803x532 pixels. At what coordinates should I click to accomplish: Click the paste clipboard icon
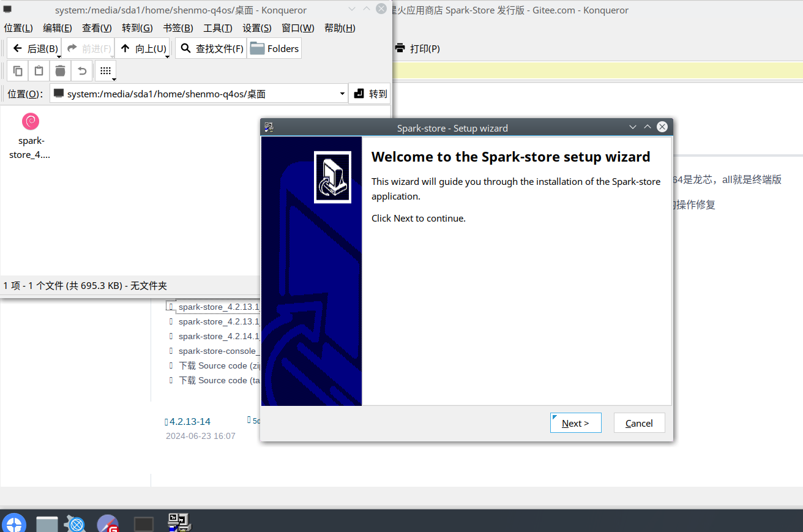[x=39, y=71]
